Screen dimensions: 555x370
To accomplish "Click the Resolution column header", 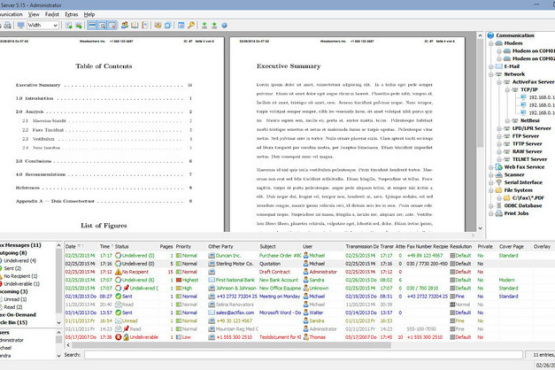I will click(462, 246).
